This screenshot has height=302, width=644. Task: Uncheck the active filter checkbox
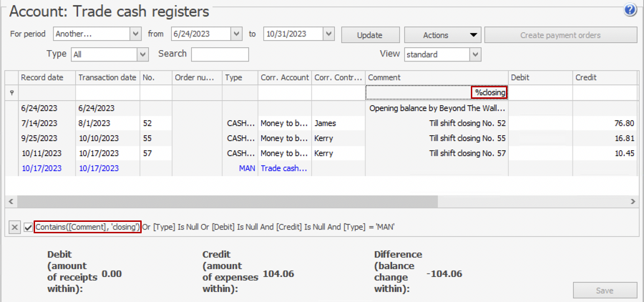pyautogui.click(x=28, y=227)
